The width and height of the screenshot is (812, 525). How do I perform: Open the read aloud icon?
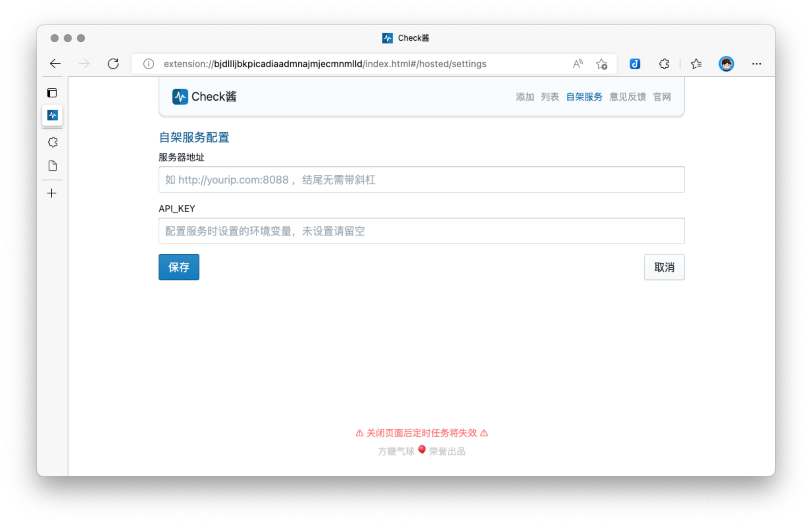[x=577, y=64]
